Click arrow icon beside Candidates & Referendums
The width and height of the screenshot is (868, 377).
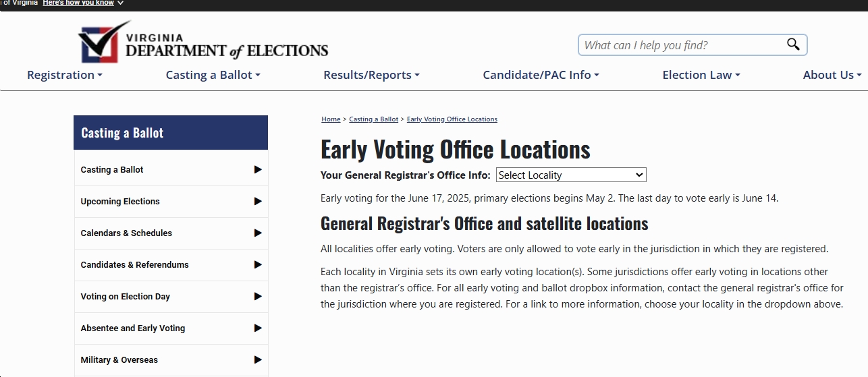258,265
